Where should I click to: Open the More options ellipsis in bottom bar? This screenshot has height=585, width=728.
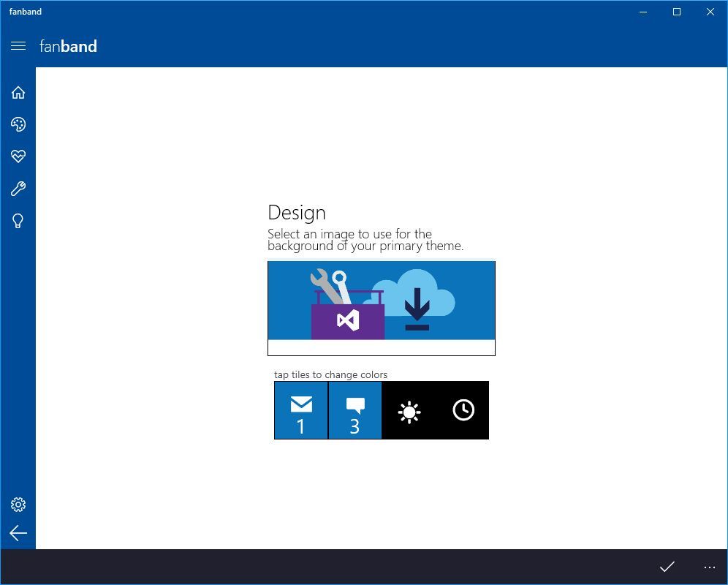point(709,567)
